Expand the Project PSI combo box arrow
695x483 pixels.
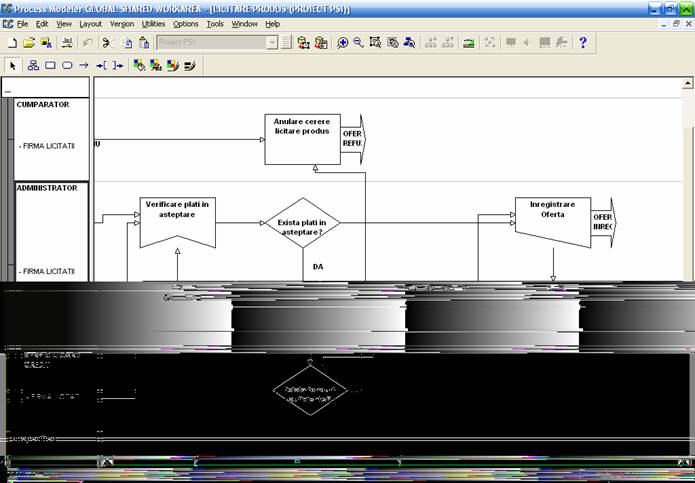pos(272,43)
